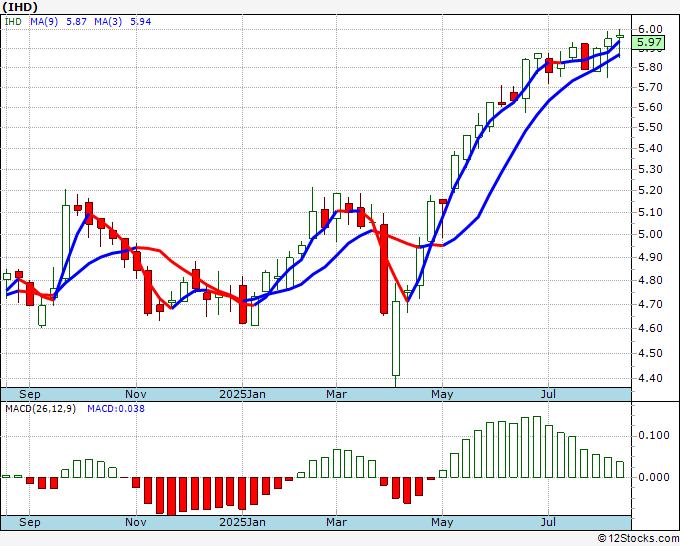
Task: Click the 4.80 price axis label
Action: (650, 281)
